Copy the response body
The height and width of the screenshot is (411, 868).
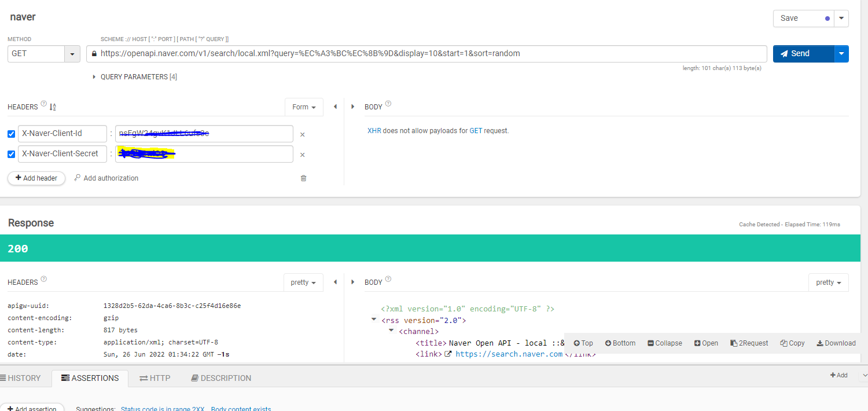click(x=793, y=343)
